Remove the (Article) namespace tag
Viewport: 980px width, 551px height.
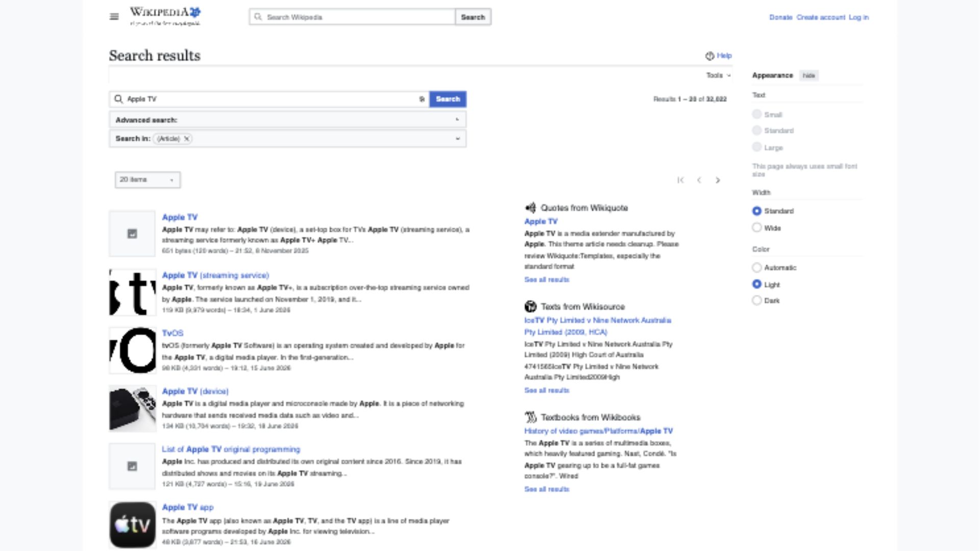[x=187, y=139]
